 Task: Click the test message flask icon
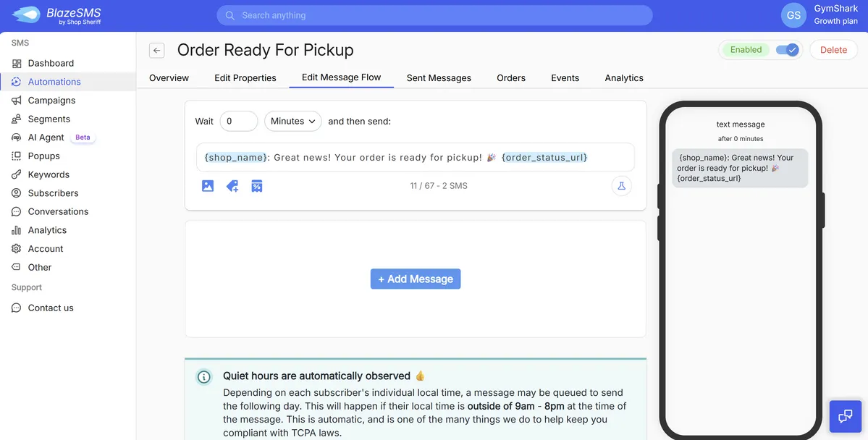(x=621, y=185)
